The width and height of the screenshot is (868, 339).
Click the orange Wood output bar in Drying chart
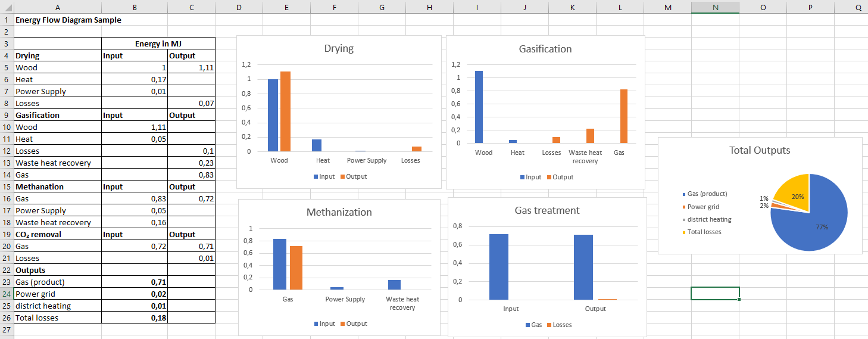[x=285, y=111]
